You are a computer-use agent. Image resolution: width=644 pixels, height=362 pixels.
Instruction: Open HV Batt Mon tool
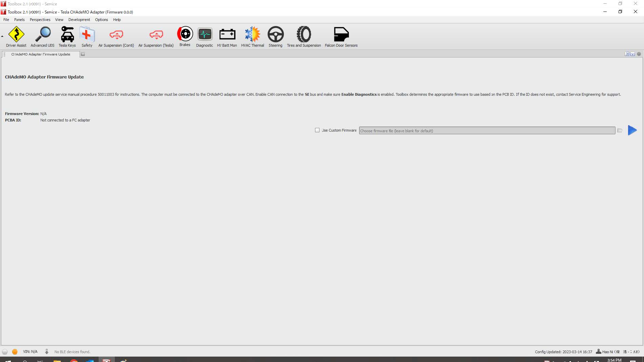click(x=227, y=37)
